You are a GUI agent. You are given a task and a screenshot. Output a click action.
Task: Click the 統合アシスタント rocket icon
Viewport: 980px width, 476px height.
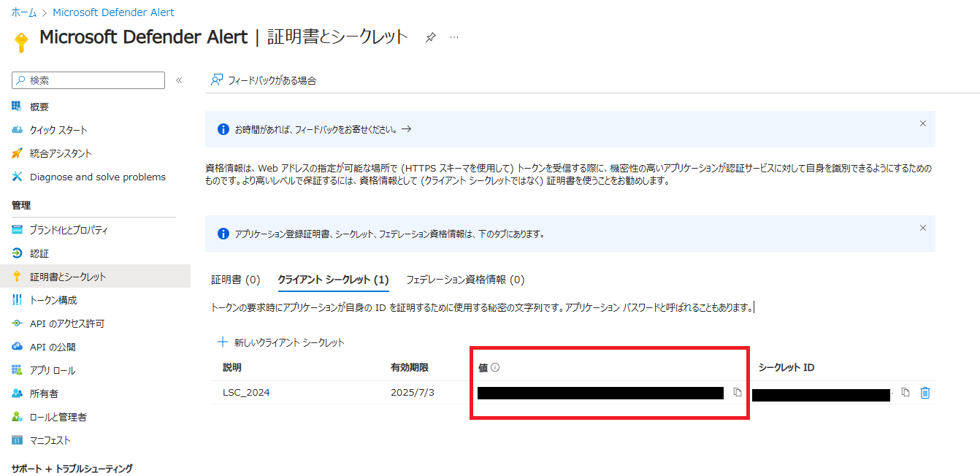click(17, 153)
